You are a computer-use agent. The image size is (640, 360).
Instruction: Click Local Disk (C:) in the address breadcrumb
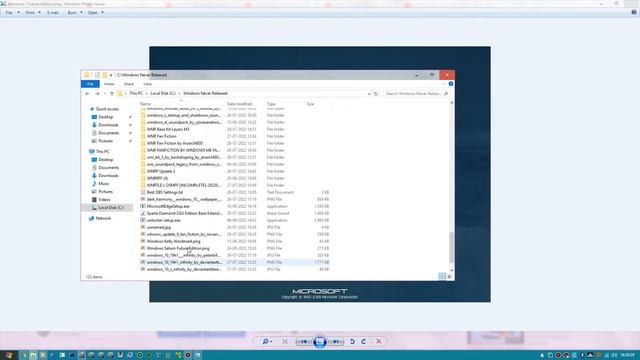[163, 93]
